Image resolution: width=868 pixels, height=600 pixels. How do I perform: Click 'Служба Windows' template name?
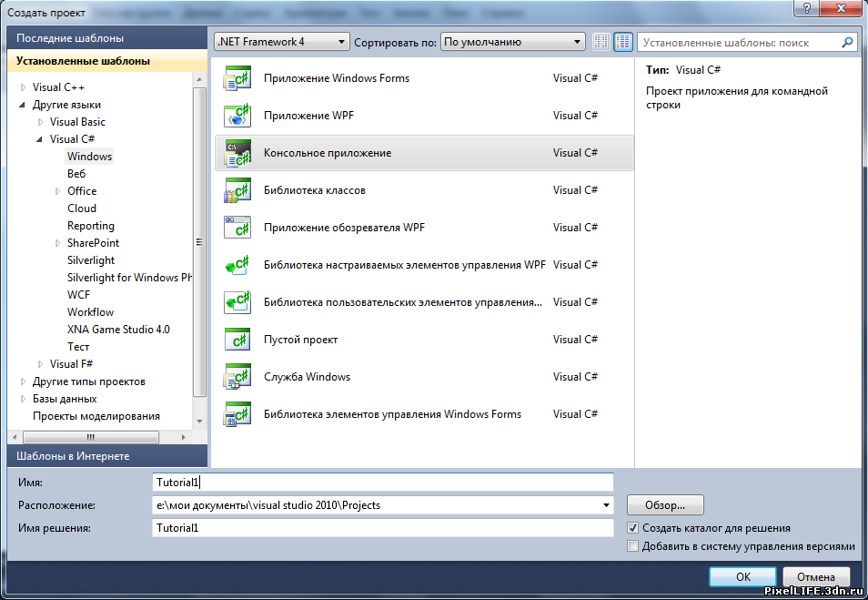click(307, 377)
